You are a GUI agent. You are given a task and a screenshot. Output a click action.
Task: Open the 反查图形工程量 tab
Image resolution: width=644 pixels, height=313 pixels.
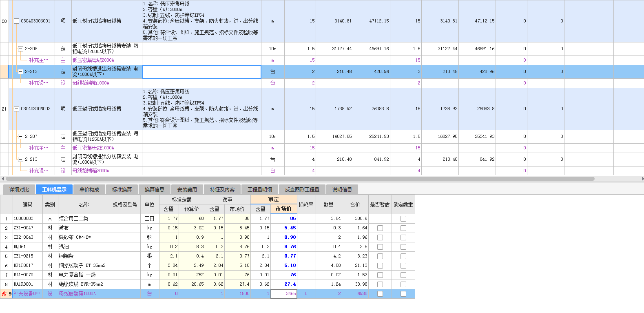pos(302,189)
